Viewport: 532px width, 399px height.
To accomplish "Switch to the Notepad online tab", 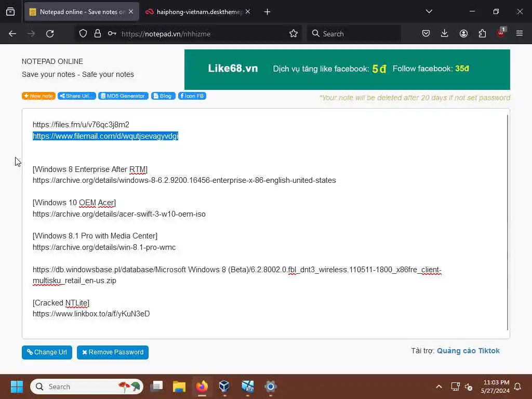I will (82, 12).
